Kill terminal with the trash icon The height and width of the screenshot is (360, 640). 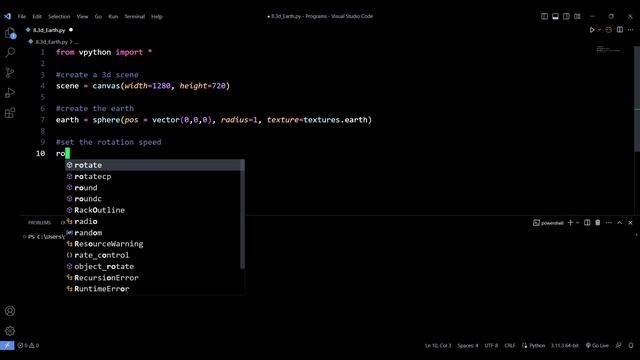tap(598, 222)
